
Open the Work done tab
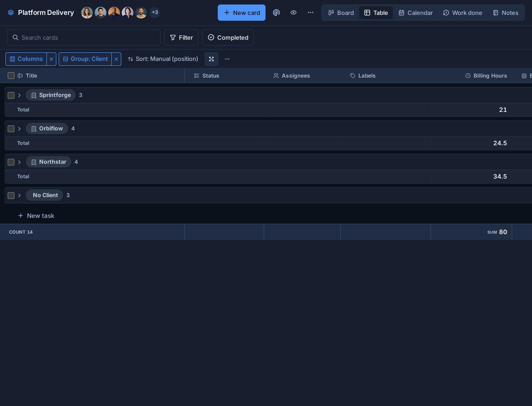(x=462, y=13)
